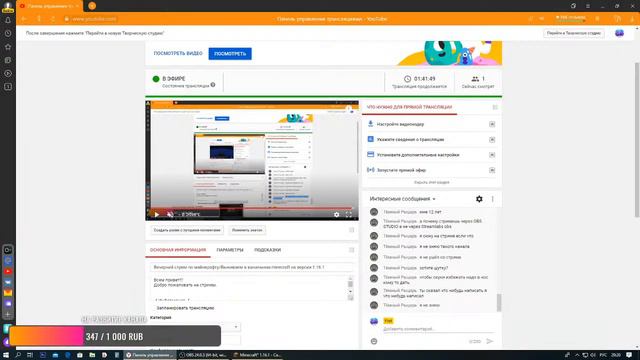This screenshot has width=640, height=360.
Task: Click YouTube account avatar at top right
Action: click(619, 33)
